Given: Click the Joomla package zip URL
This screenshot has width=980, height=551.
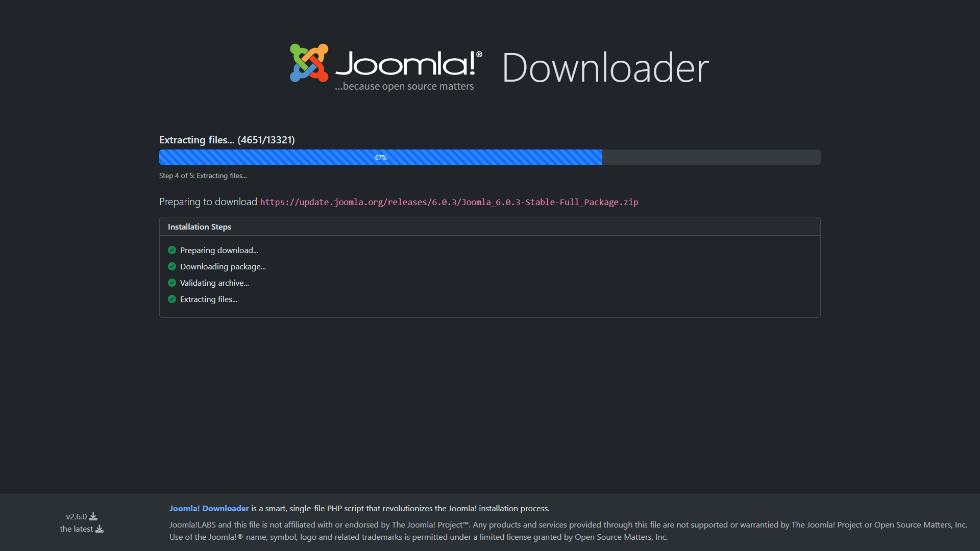Looking at the screenshot, I should (449, 202).
